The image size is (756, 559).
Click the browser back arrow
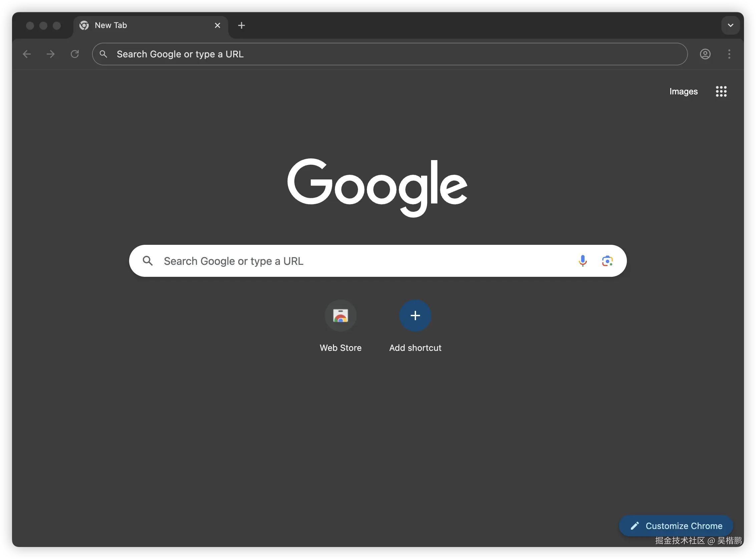27,54
